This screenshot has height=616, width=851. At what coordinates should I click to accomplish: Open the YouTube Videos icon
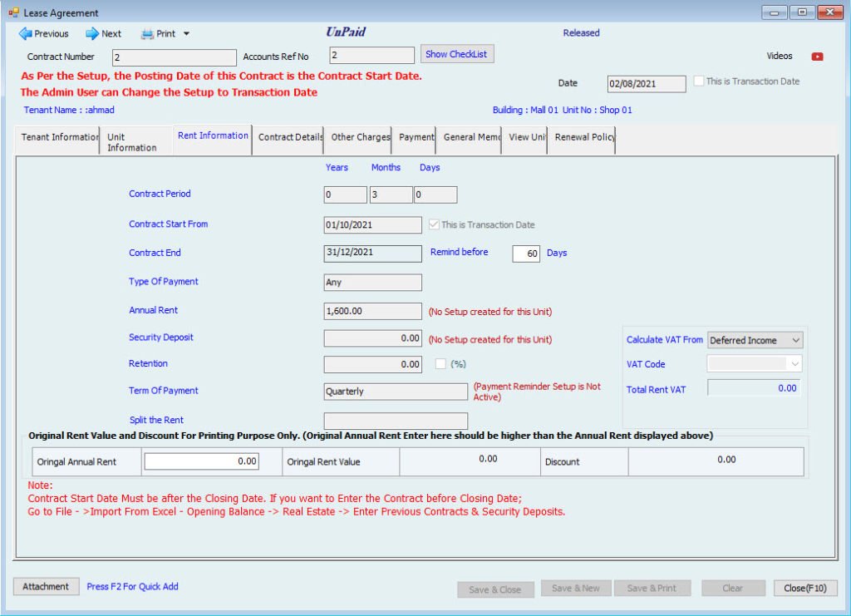tap(817, 57)
